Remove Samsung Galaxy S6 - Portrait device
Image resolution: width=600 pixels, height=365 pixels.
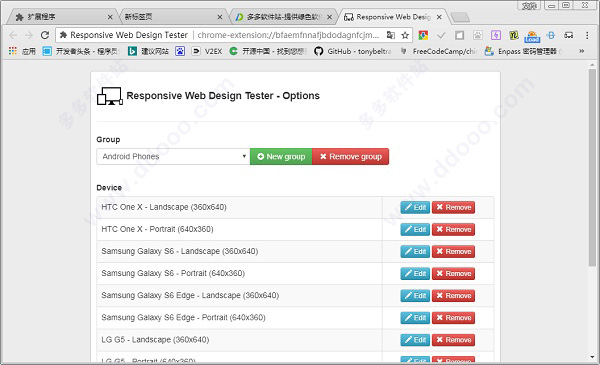point(453,274)
